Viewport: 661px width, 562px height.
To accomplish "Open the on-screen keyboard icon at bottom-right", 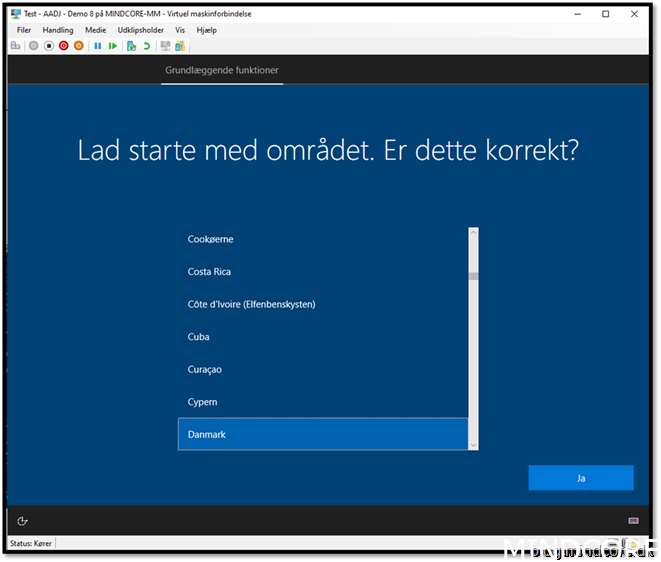I will (633, 520).
